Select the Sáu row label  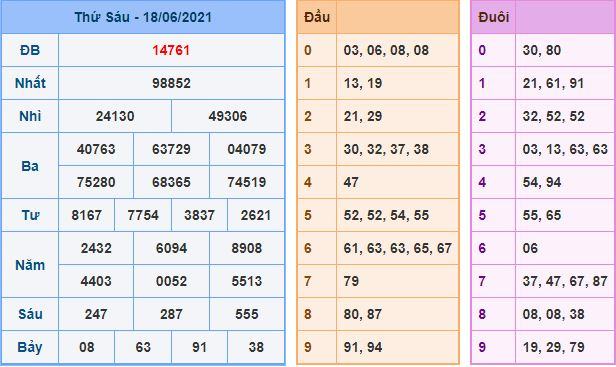coord(30,314)
